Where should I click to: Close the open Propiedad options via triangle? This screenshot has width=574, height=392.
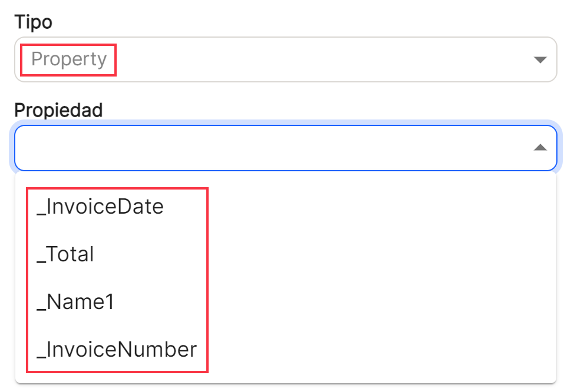coord(540,147)
